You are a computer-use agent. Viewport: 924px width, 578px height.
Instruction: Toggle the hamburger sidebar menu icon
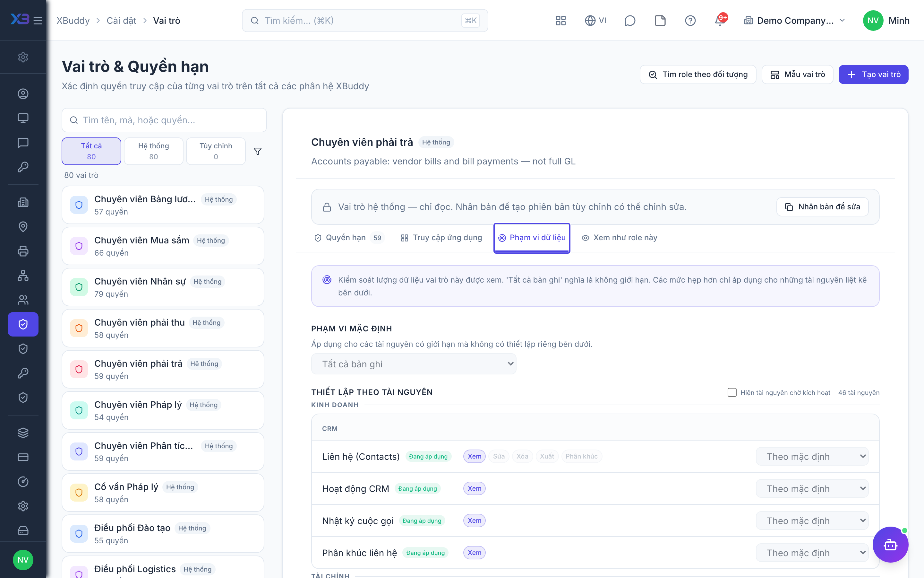(38, 21)
